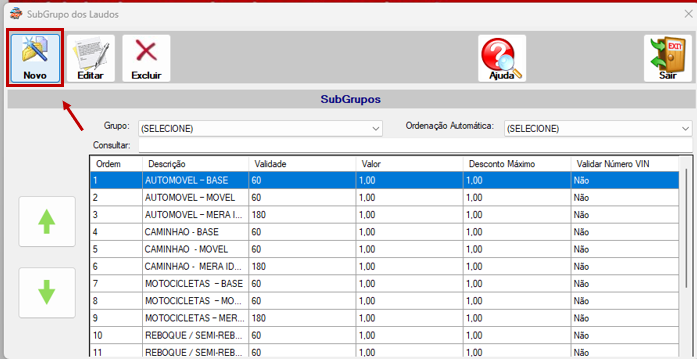
Task: Click the SubGrupo dos Laudos window icon
Action: click(16, 14)
